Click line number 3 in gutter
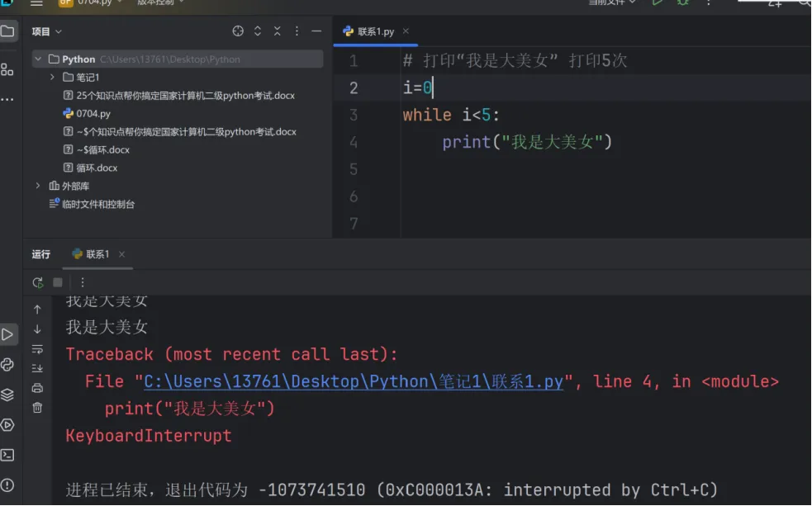The image size is (812, 506). (354, 115)
